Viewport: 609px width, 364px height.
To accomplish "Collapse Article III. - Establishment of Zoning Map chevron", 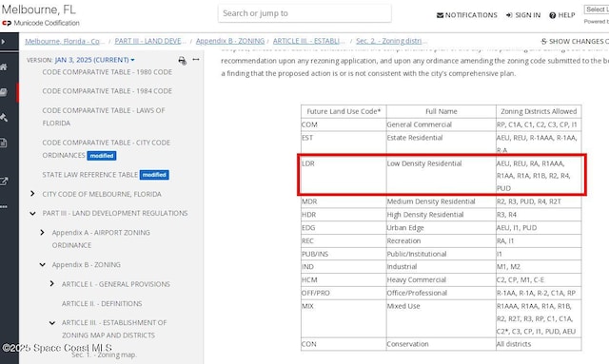I will [x=52, y=322].
